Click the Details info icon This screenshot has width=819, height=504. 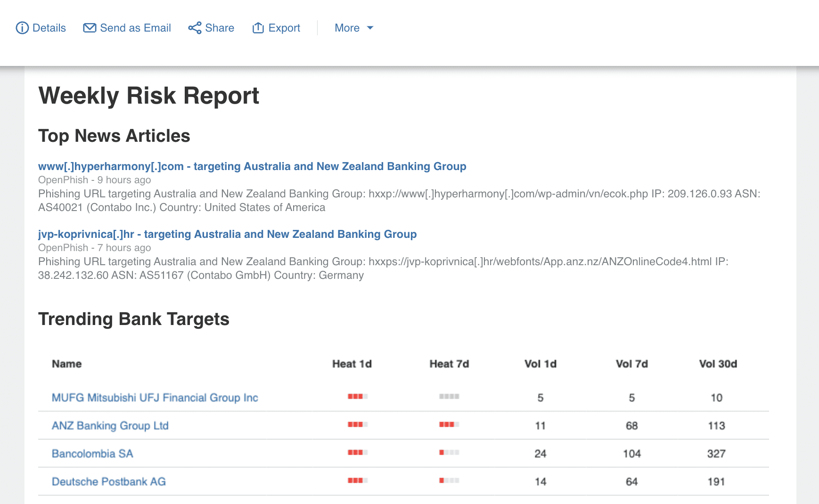point(22,28)
